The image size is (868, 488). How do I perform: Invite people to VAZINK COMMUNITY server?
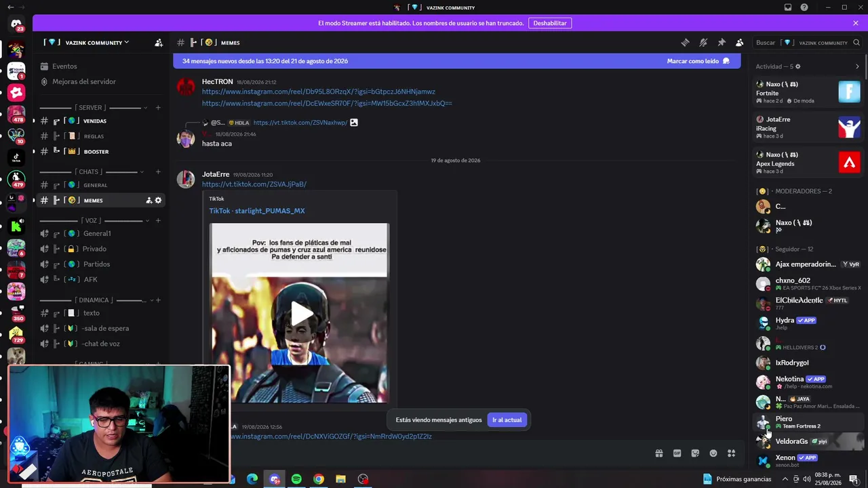coord(159,43)
